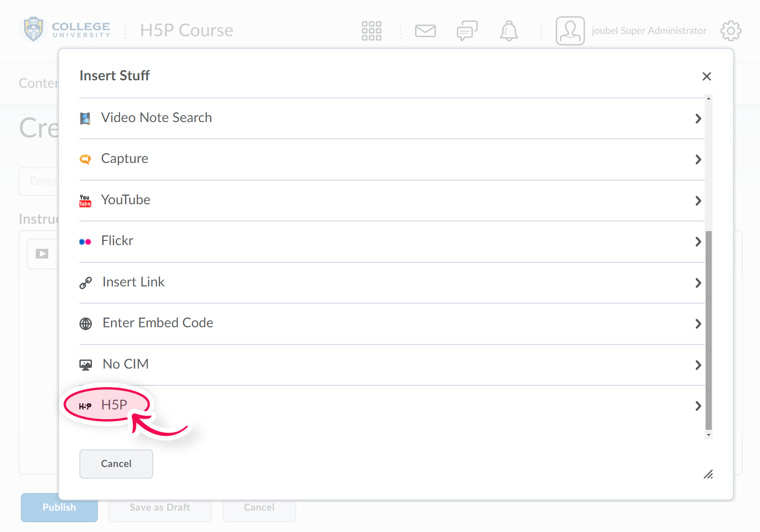Screen dimensions: 760x532
Task: Expand the H5P row chevron
Action: click(698, 406)
